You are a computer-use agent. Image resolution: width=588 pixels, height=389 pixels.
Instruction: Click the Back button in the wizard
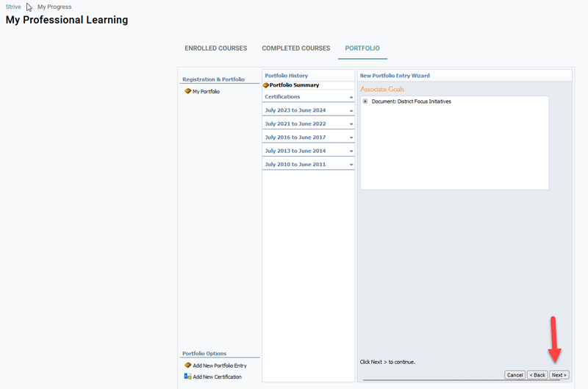(537, 375)
